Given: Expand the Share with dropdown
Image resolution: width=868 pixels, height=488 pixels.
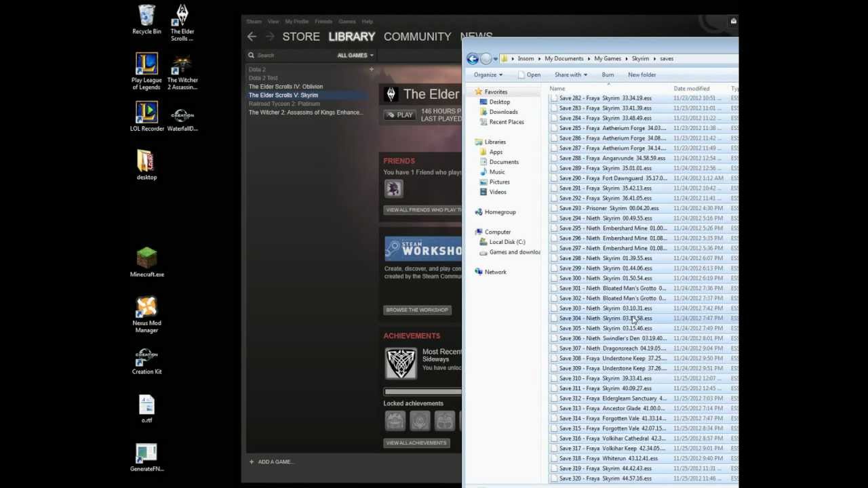Looking at the screenshot, I should coord(570,75).
